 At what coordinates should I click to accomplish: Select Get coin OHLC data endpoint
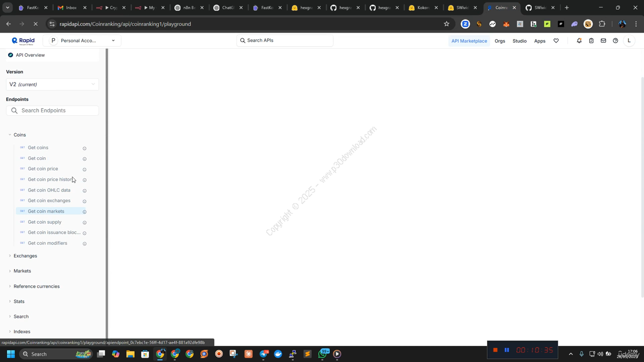pos(49,190)
